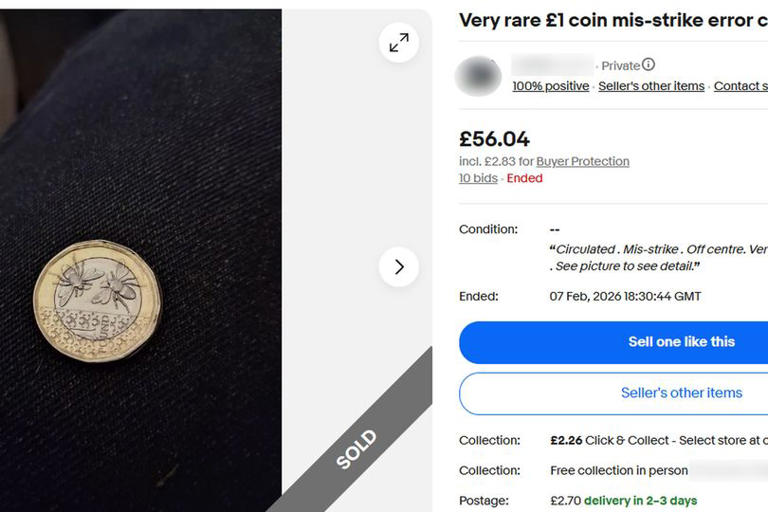The height and width of the screenshot is (512, 768).
Task: Expand the coin image to full screen
Action: (x=399, y=42)
